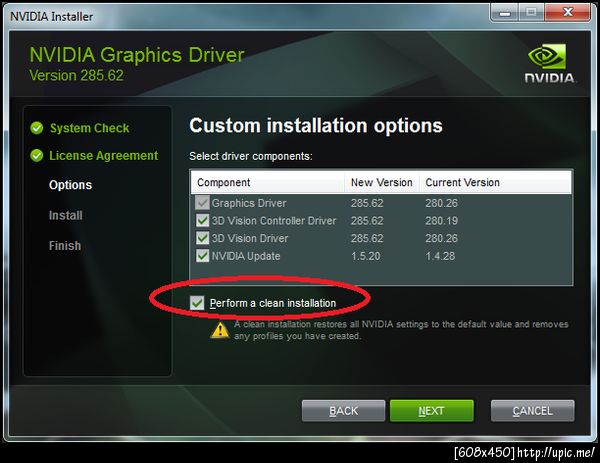600x463 pixels.
Task: Click the NVIDIA Update component name
Action: click(246, 256)
